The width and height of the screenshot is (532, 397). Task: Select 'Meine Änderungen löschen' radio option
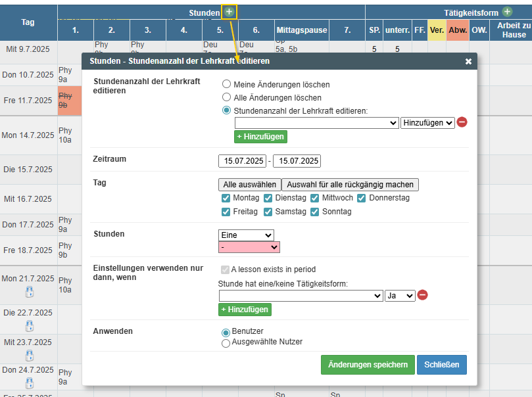point(226,84)
